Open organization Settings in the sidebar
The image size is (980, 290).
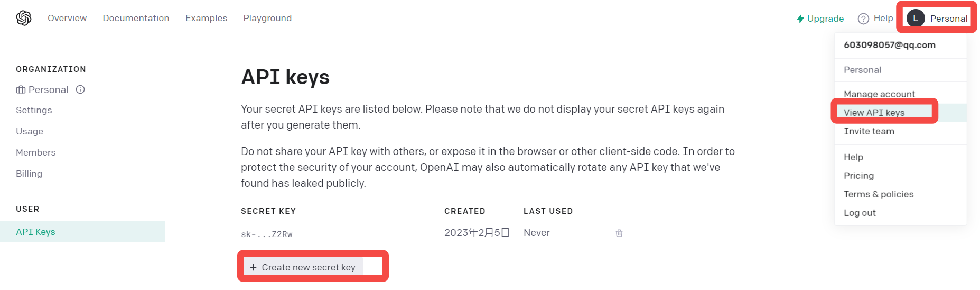pos(34,110)
